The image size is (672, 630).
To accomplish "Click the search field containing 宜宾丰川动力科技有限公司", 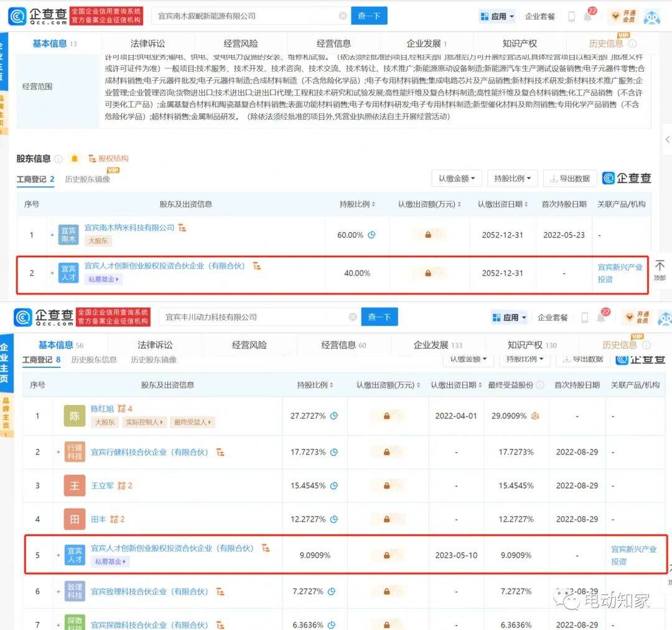I will pyautogui.click(x=259, y=317).
